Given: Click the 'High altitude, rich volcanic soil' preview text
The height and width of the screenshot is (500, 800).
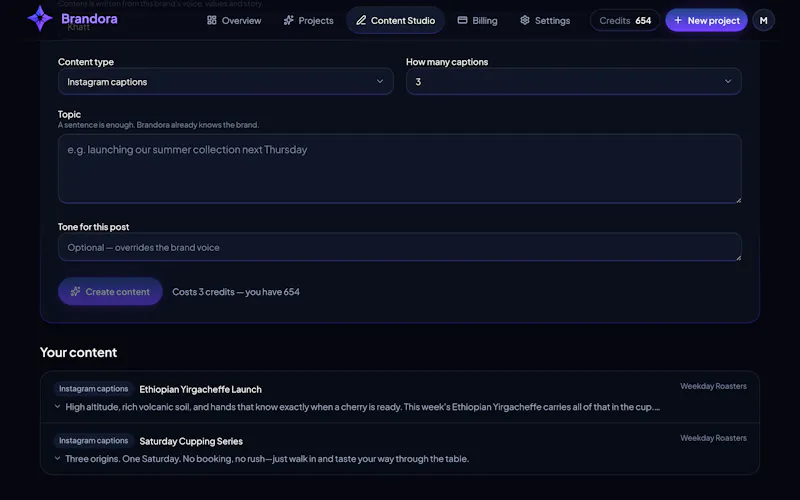Looking at the screenshot, I should pos(362,407).
